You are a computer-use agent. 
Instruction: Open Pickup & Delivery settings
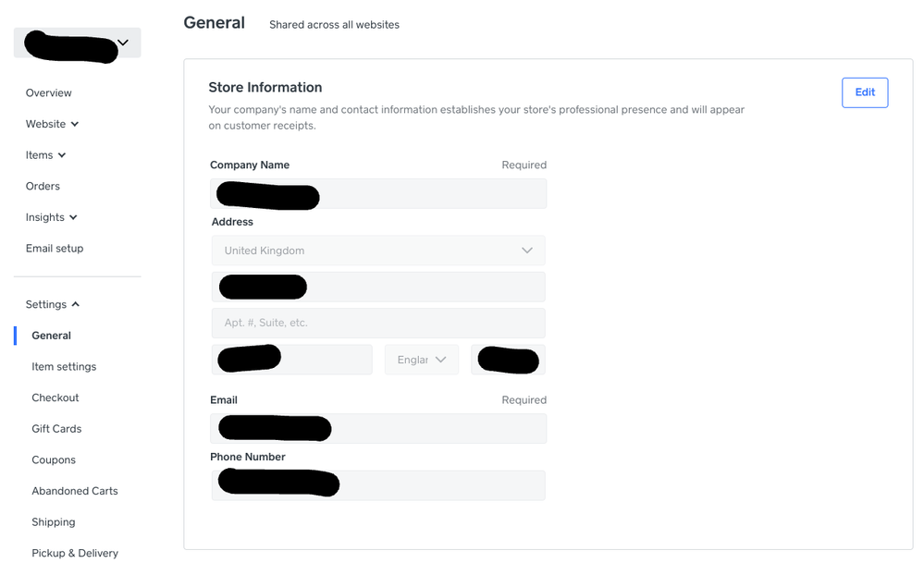[75, 553]
